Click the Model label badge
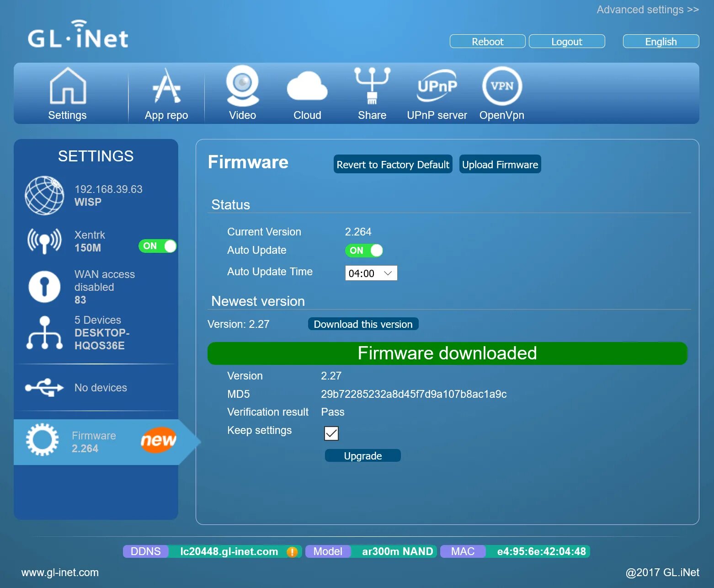 [x=328, y=551]
